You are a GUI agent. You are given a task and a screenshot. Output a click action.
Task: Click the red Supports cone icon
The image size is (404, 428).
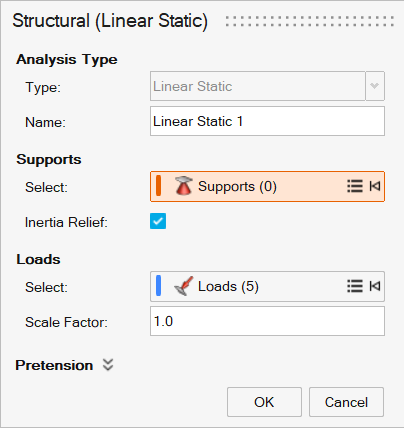[x=183, y=186]
